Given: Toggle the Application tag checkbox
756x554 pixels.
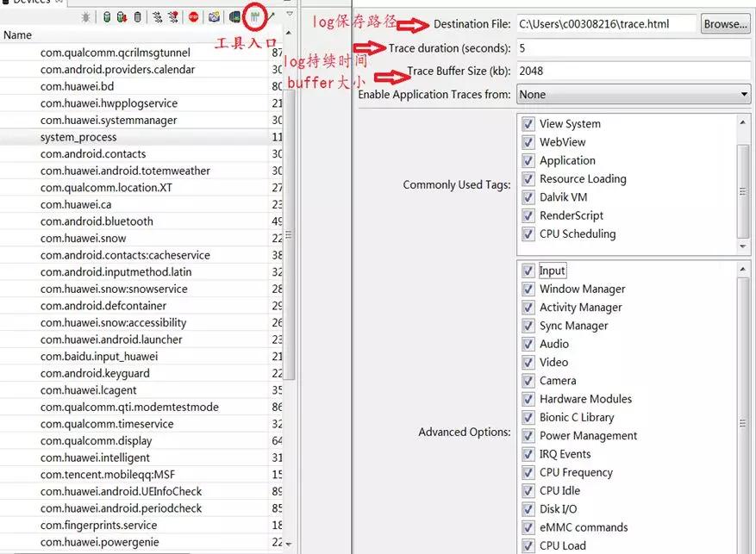Looking at the screenshot, I should point(528,160).
